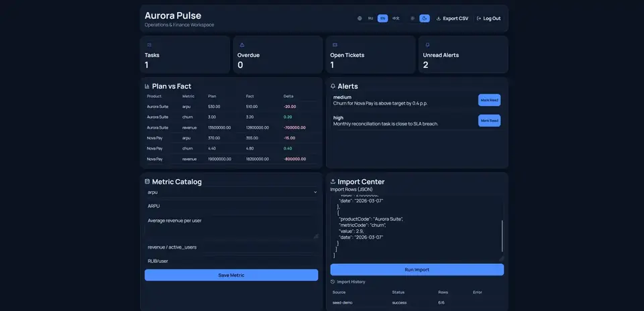Click the Status column header in Import History
The width and height of the screenshot is (644, 311).
(x=398, y=292)
